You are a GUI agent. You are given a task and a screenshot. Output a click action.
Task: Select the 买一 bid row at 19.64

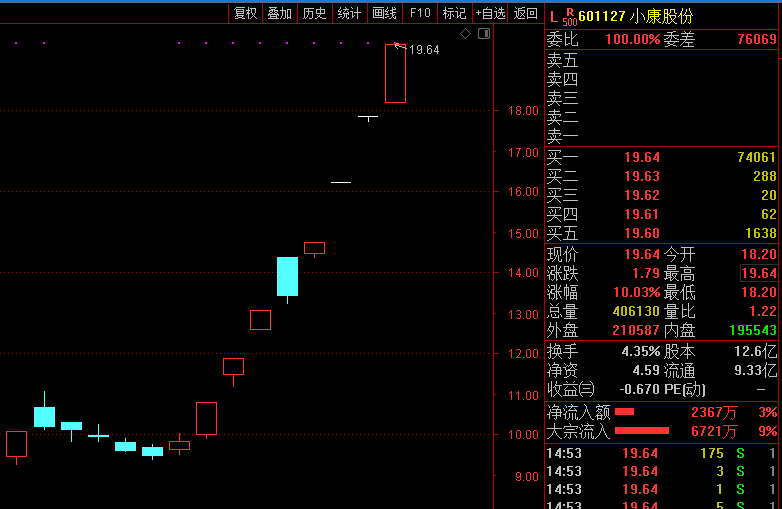point(662,158)
